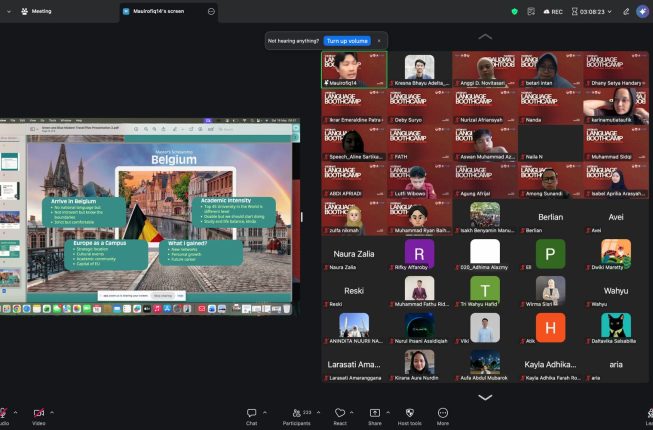The width and height of the screenshot is (653, 430).
Task: Click the AI Companion sparkle icon
Action: click(x=642, y=11)
